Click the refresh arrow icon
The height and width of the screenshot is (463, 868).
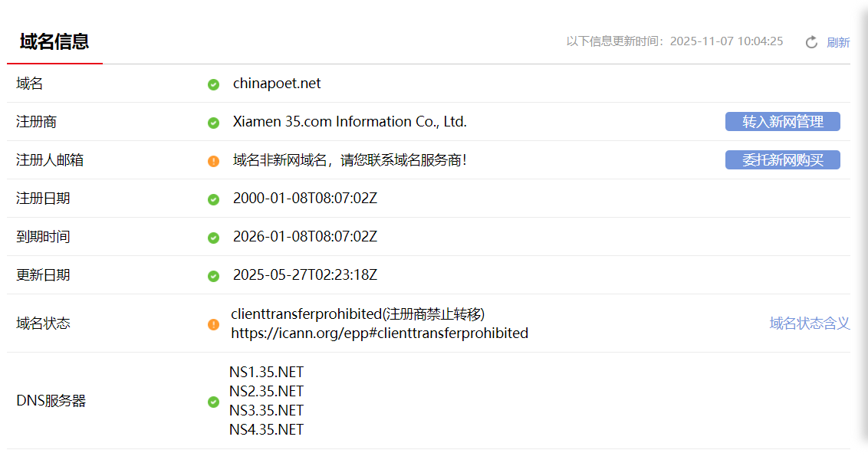811,42
